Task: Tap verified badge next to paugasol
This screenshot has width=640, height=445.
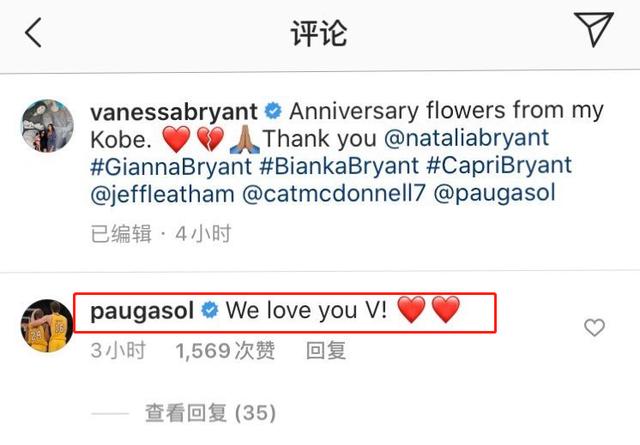Action: [210, 311]
